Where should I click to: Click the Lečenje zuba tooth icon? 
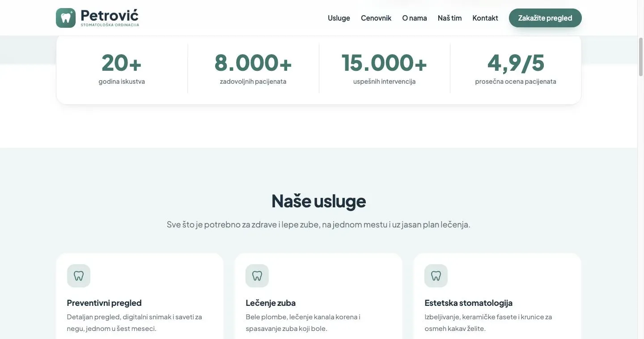pyautogui.click(x=257, y=276)
